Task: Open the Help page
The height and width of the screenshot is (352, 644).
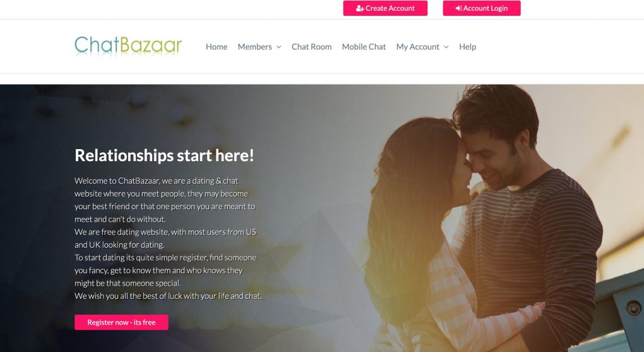Action: (x=467, y=47)
